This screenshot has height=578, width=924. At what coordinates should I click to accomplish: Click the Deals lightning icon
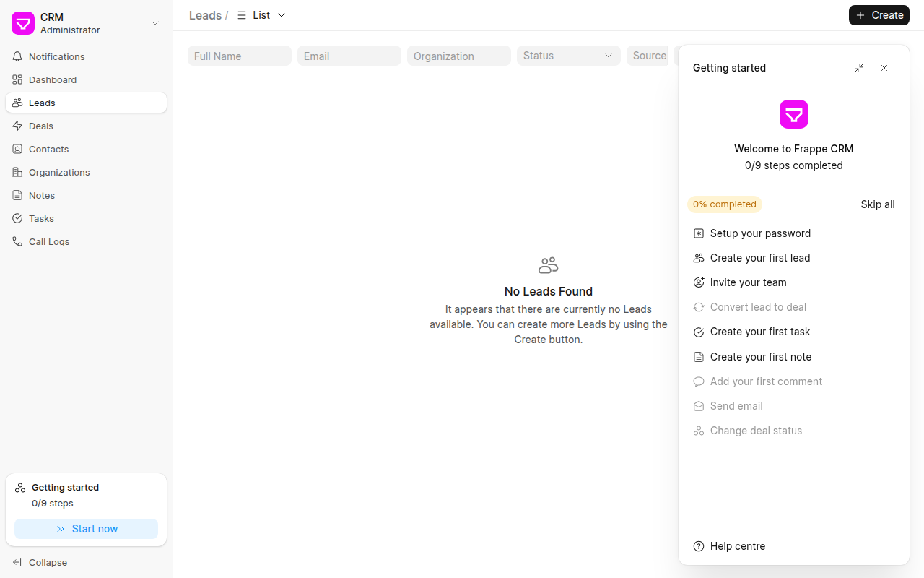[17, 126]
